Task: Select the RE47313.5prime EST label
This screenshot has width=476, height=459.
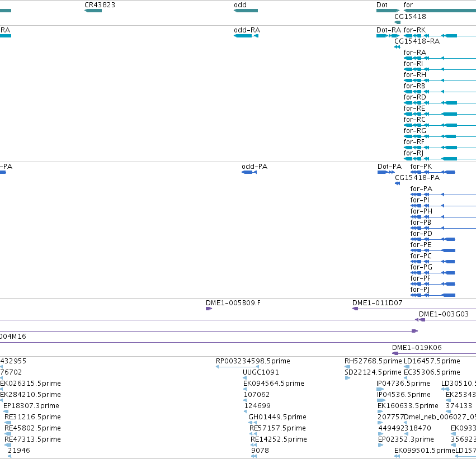Action: coord(33,439)
